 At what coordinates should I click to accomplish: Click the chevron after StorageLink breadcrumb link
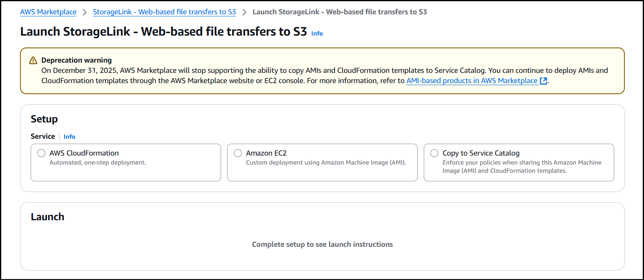pos(244,12)
